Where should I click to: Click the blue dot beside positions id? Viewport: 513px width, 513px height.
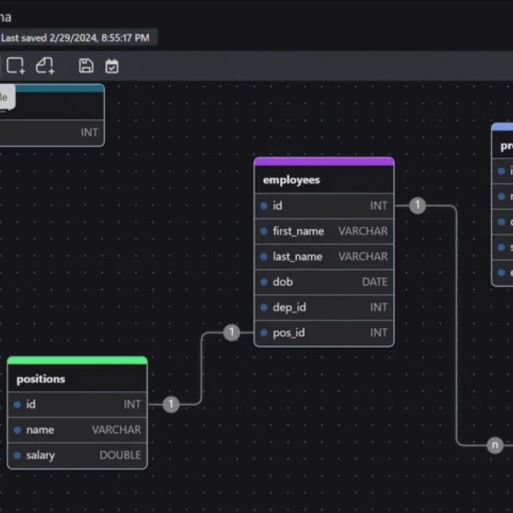point(17,404)
